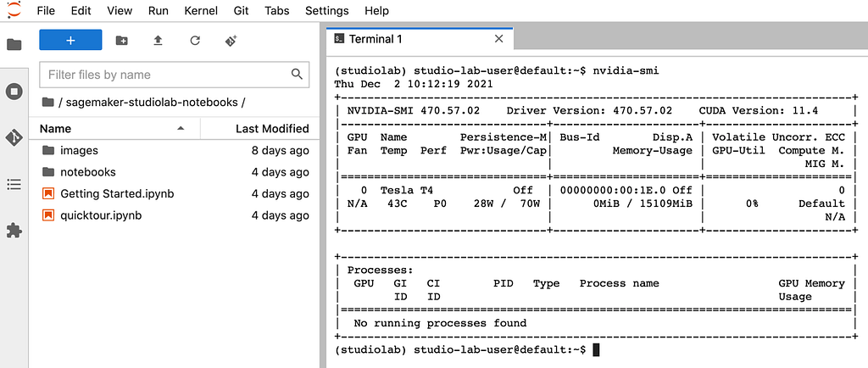
Task: Open the Settings menu
Action: pos(327,10)
